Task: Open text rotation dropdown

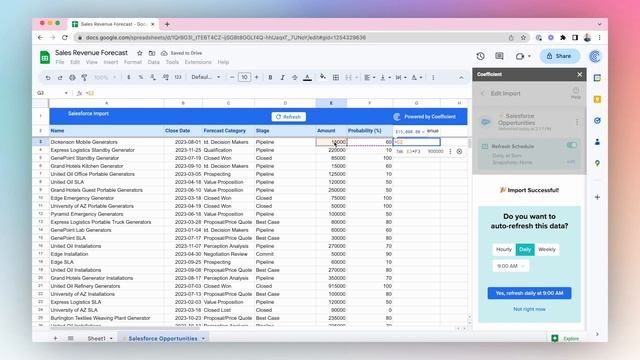Action: click(x=417, y=78)
